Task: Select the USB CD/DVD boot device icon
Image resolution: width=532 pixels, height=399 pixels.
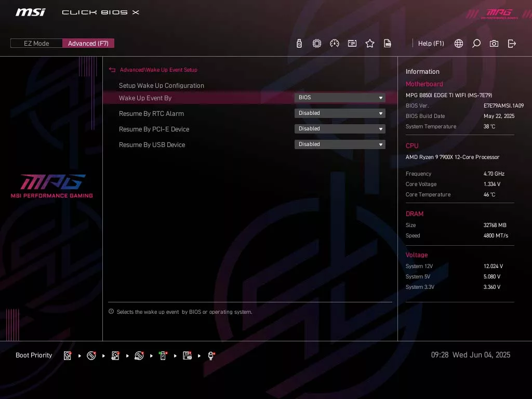Action: pos(139,355)
